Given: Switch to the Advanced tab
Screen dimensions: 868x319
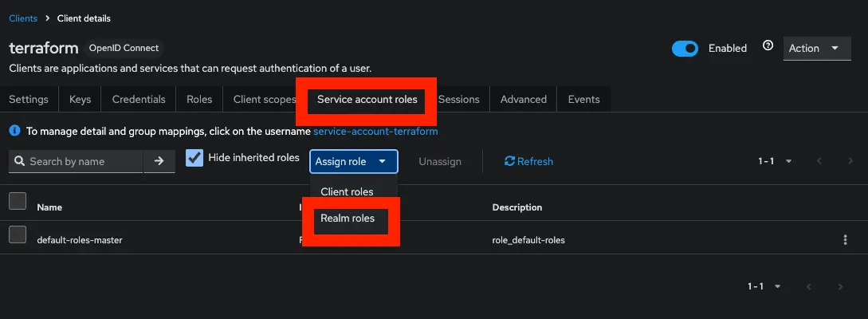Looking at the screenshot, I should pos(524,99).
